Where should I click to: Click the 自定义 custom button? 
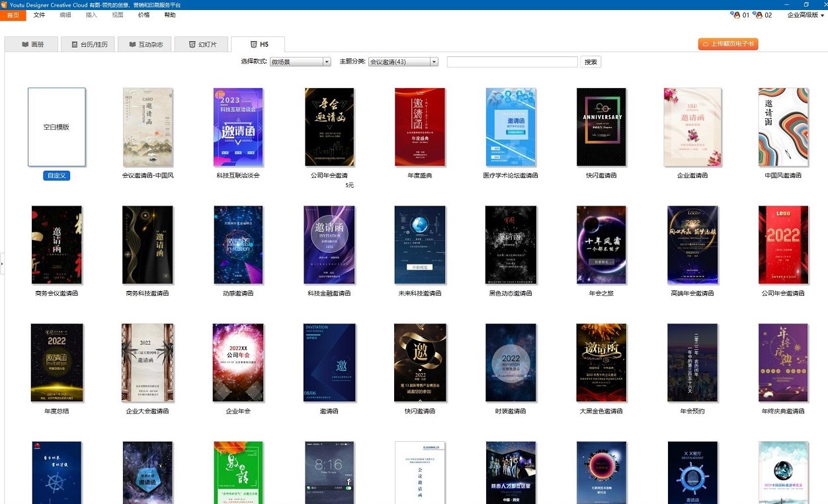pyautogui.click(x=56, y=176)
